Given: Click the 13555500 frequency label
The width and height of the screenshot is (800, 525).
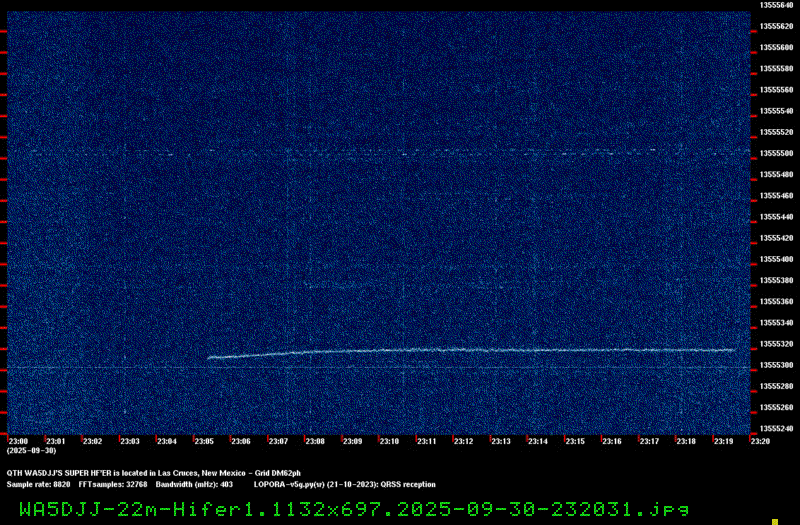Looking at the screenshot, I should tap(777, 153).
